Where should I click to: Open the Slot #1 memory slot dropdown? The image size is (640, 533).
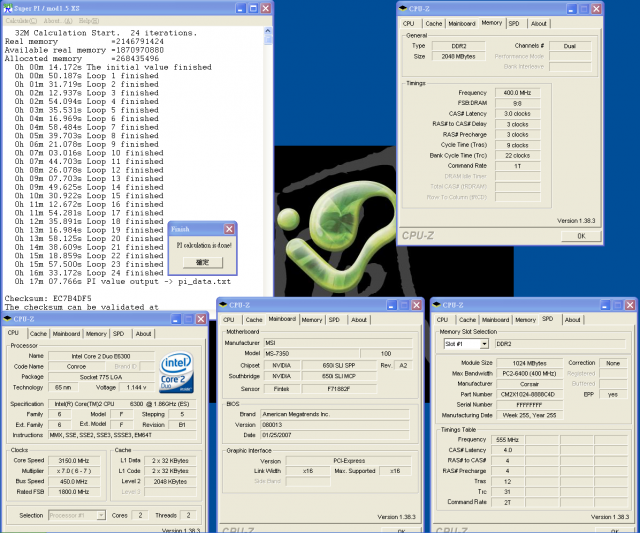(x=484, y=344)
